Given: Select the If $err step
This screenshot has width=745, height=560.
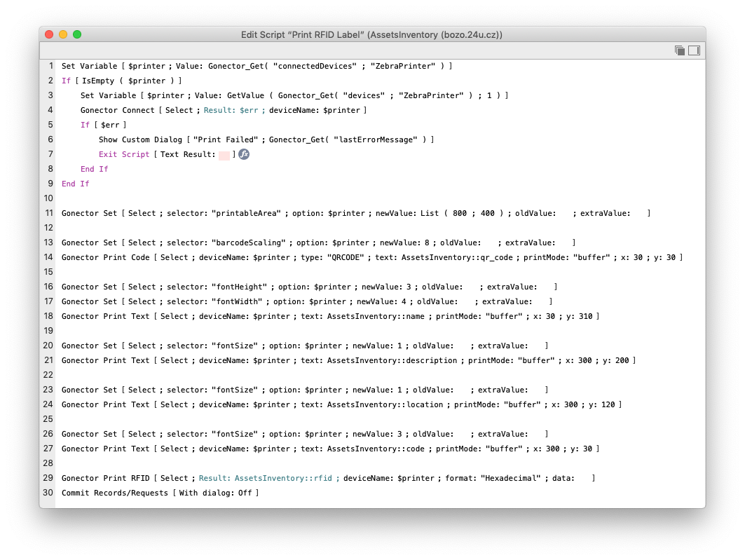Looking at the screenshot, I should [x=103, y=125].
